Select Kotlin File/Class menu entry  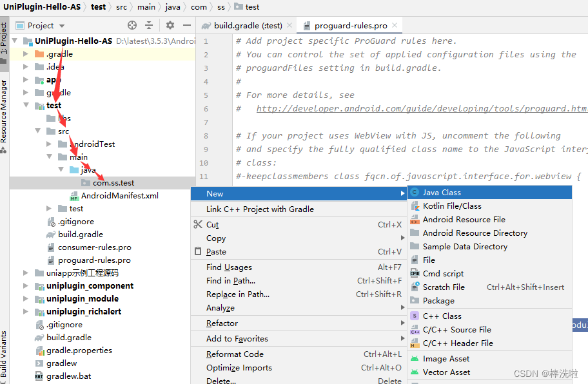[452, 206]
